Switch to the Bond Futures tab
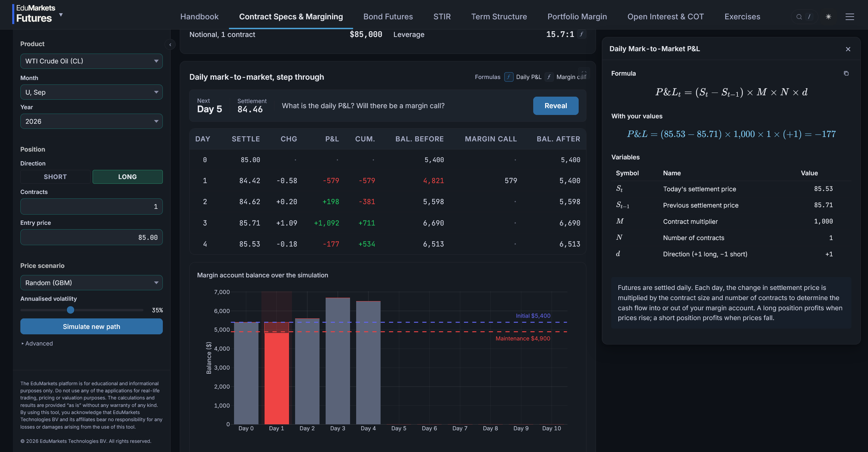The width and height of the screenshot is (868, 452). click(388, 17)
